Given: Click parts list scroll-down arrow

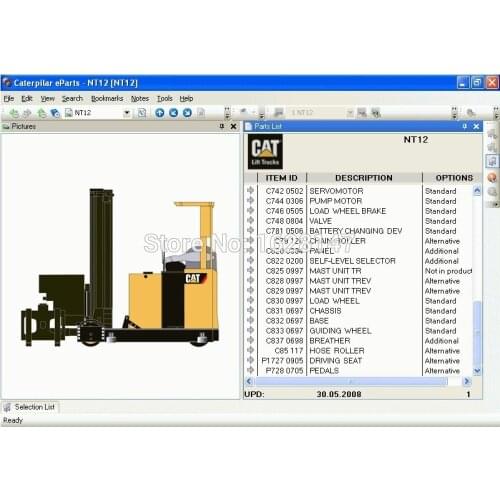Looking at the screenshot, I should (x=477, y=371).
